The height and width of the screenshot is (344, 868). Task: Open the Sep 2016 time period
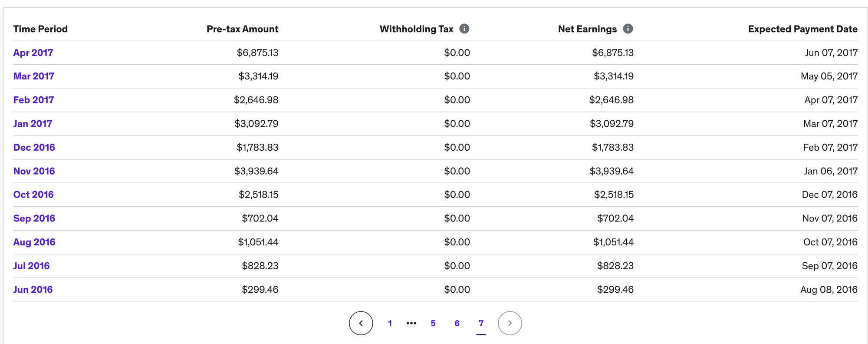(x=34, y=218)
